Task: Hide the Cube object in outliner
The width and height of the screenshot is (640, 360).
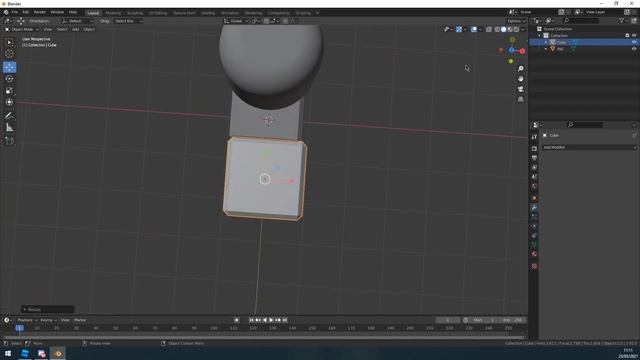Action: [634, 42]
